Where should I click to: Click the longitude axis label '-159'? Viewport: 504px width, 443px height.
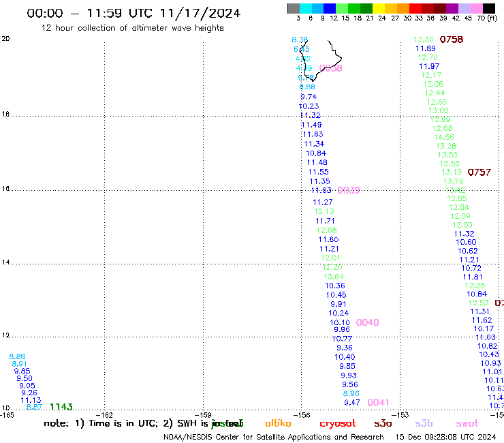pyautogui.click(x=203, y=415)
